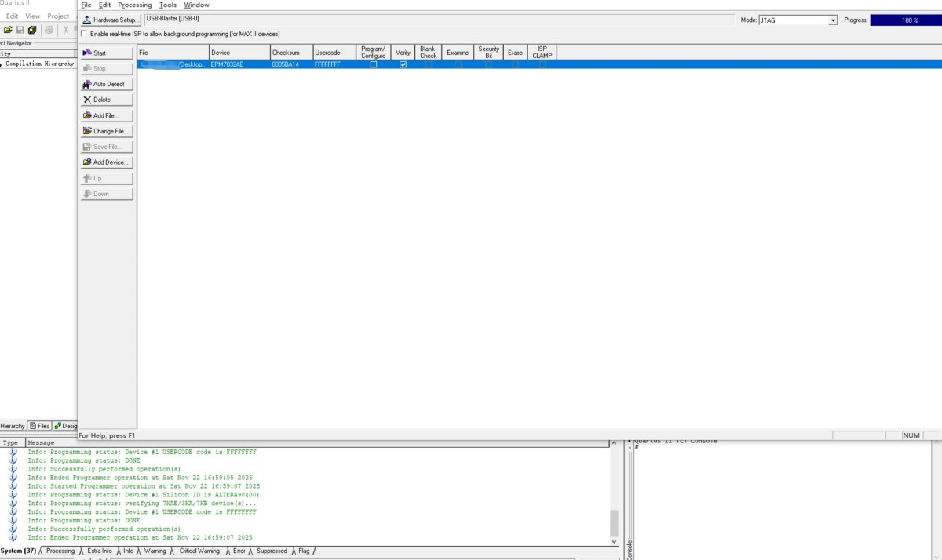The image size is (942, 560).
Task: Open the programmer File menu
Action: pos(86,5)
